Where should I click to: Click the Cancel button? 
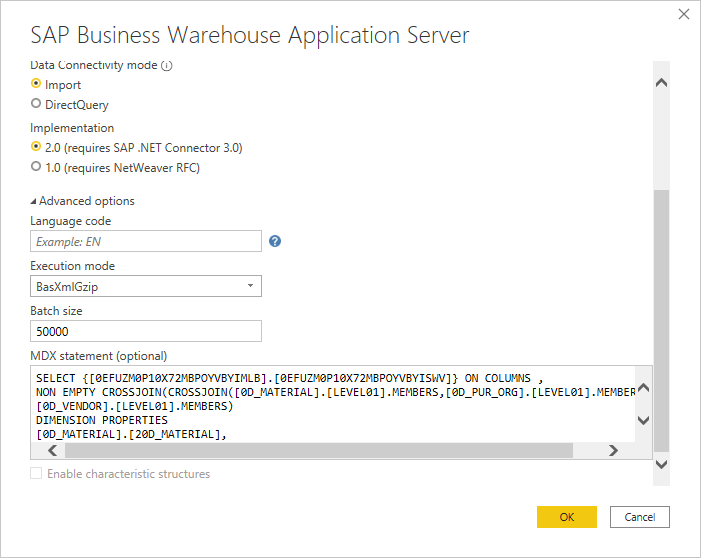click(x=640, y=517)
